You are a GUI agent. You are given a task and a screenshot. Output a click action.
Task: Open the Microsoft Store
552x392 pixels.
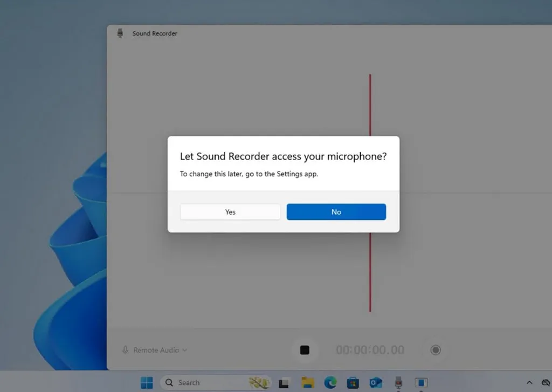[353, 382]
